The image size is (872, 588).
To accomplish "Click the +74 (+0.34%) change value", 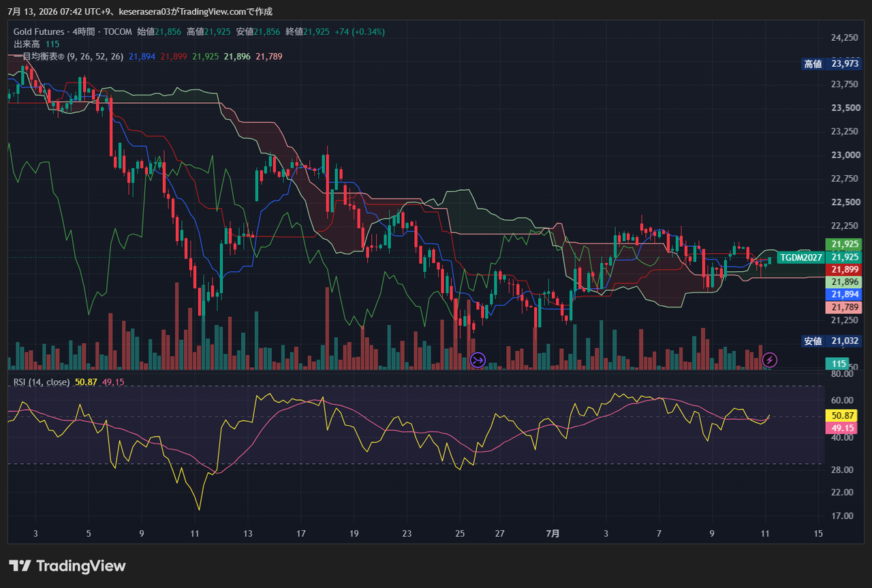I will point(360,32).
